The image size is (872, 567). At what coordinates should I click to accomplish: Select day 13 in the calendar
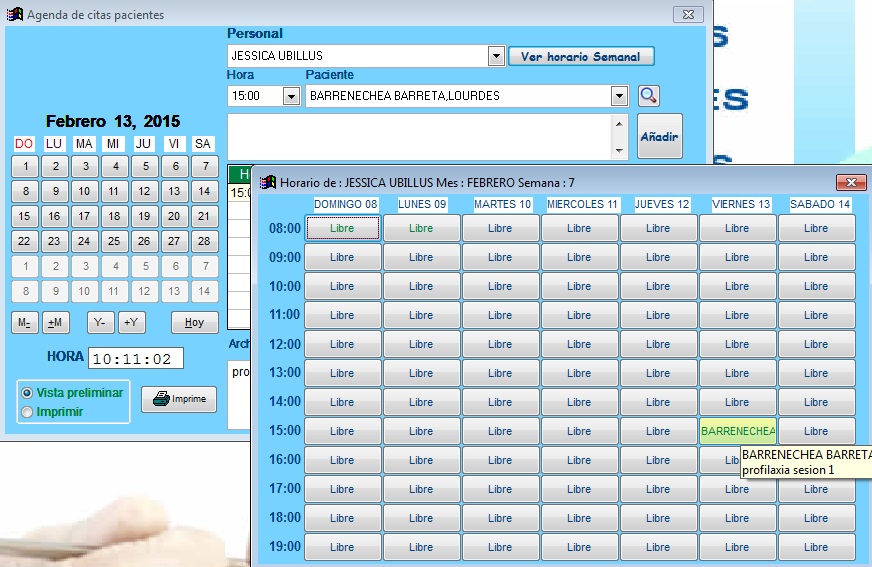coord(174,191)
